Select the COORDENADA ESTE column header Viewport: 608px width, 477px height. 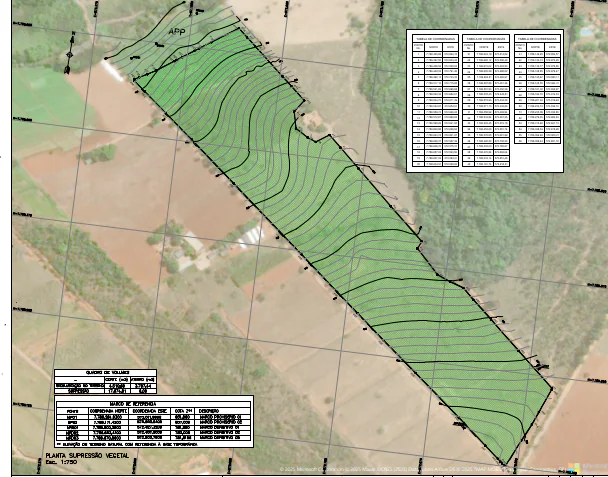pyautogui.click(x=150, y=411)
